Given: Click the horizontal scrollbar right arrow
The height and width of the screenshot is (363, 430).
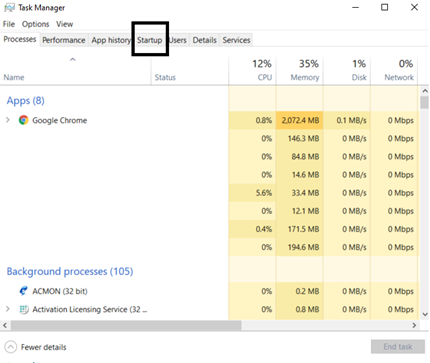Looking at the screenshot, I should tap(414, 325).
